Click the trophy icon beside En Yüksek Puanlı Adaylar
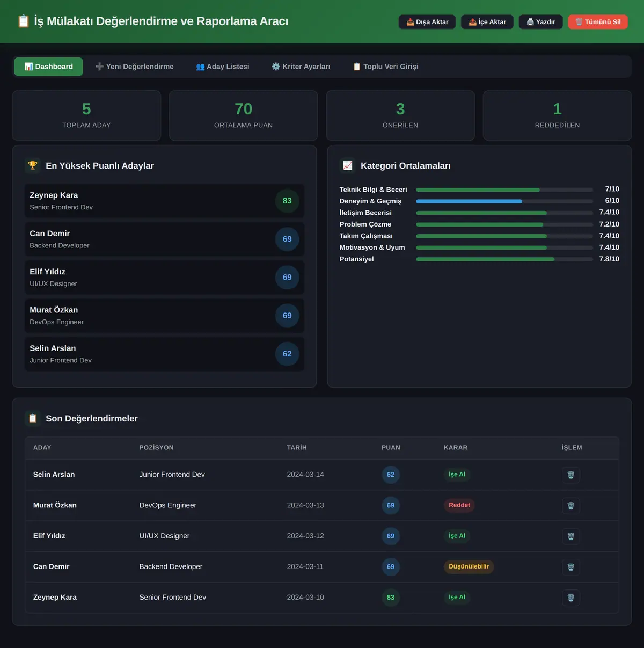 click(x=33, y=165)
